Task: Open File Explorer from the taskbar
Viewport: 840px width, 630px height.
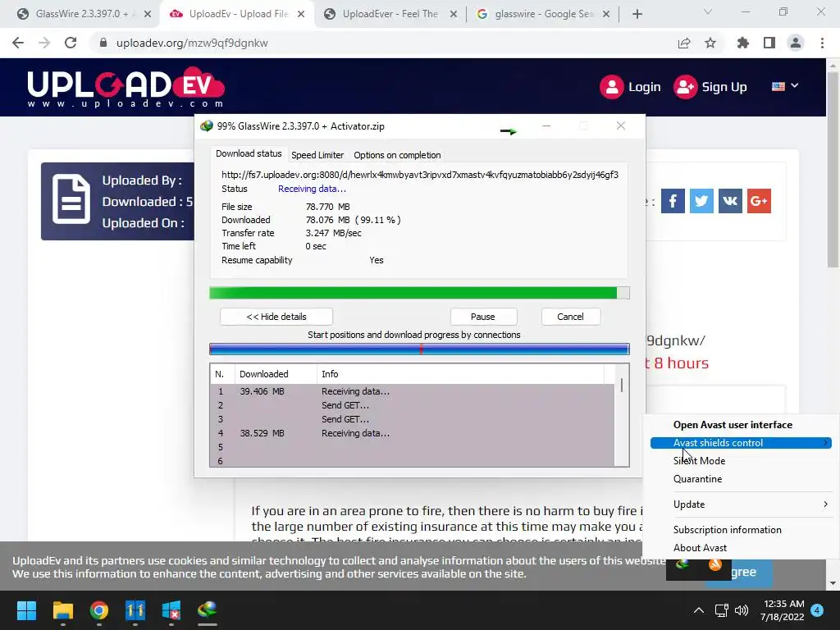Action: 63,610
